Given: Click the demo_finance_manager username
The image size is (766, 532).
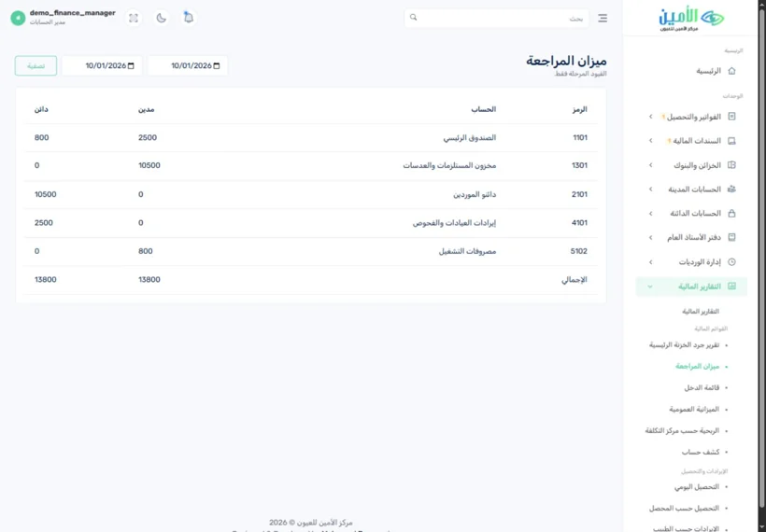Looking at the screenshot, I should [72, 13].
